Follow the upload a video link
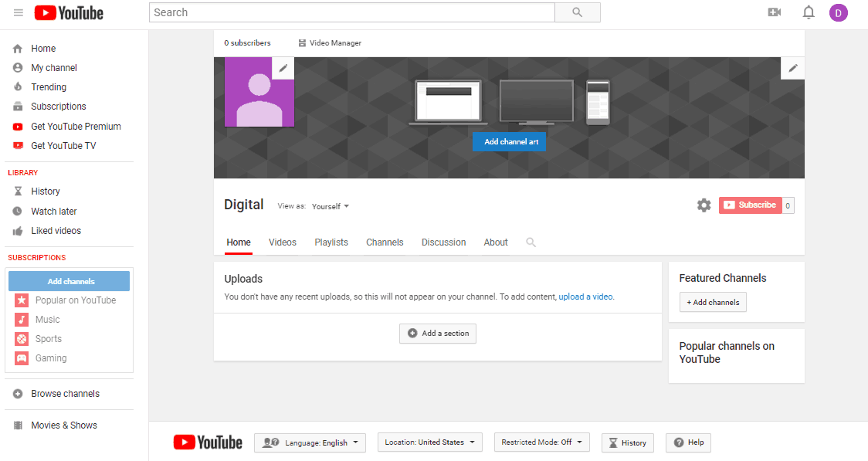 (585, 297)
